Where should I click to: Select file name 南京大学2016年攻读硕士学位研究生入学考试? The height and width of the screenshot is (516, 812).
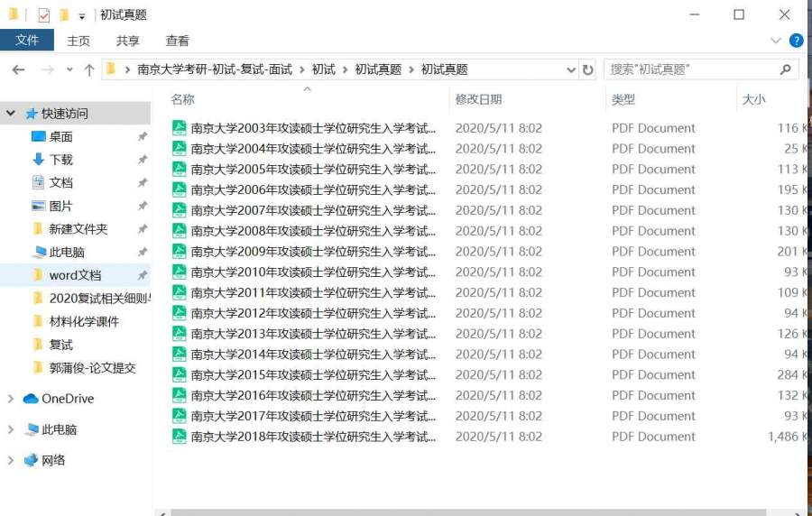click(x=313, y=395)
